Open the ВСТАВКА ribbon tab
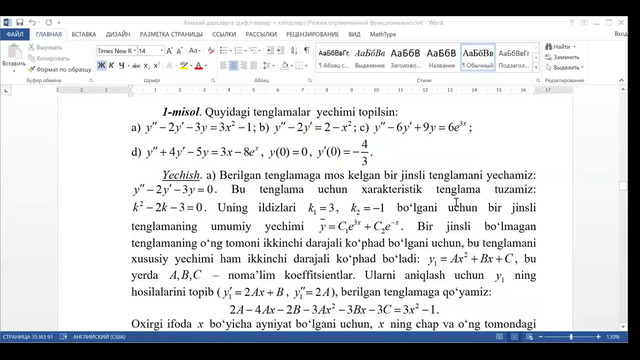640x360 pixels. (x=84, y=34)
